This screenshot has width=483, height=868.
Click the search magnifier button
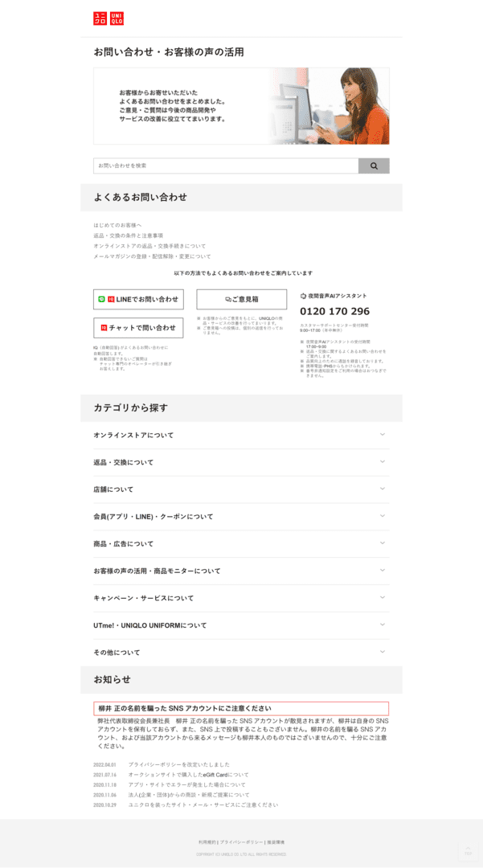point(374,166)
